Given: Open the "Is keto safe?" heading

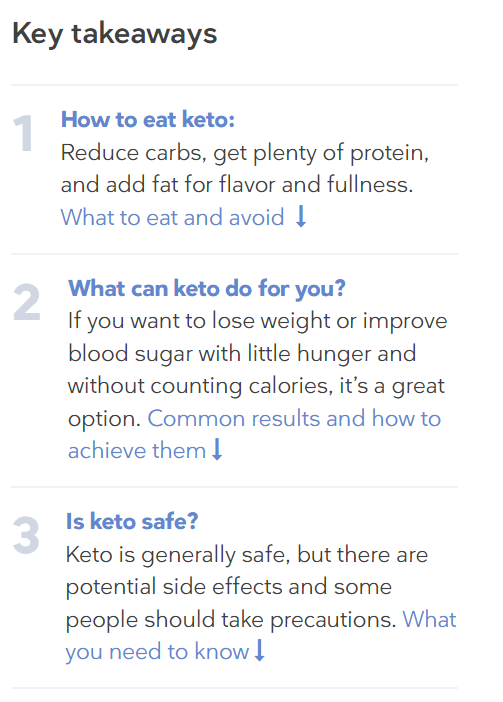Looking at the screenshot, I should tap(132, 522).
